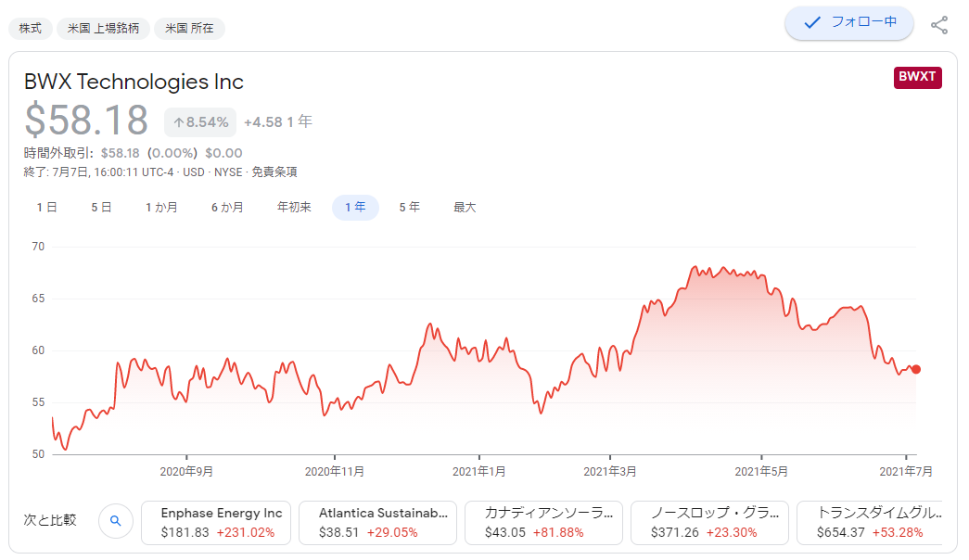The image size is (969, 560).
Task: Select the 1年 range tab
Action: [355, 207]
